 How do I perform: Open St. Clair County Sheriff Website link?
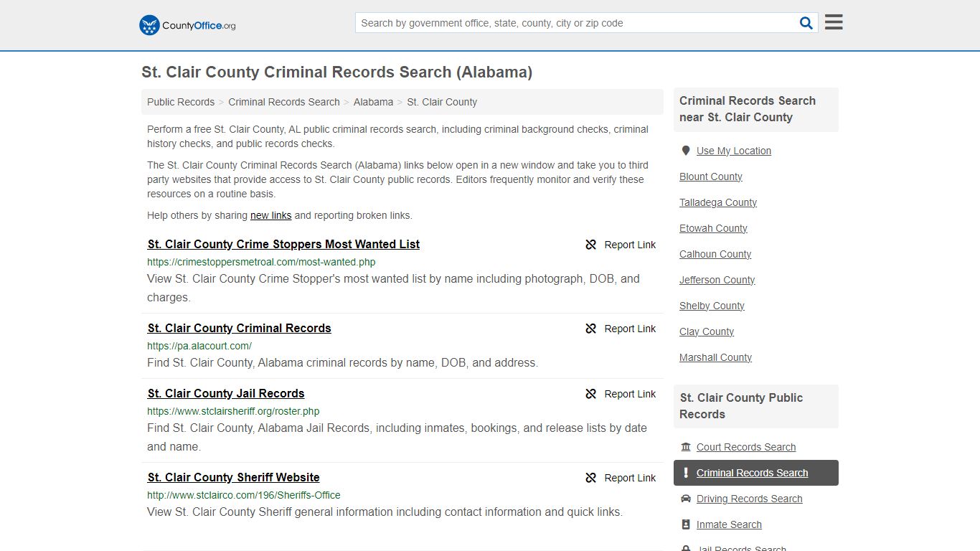pyautogui.click(x=234, y=477)
